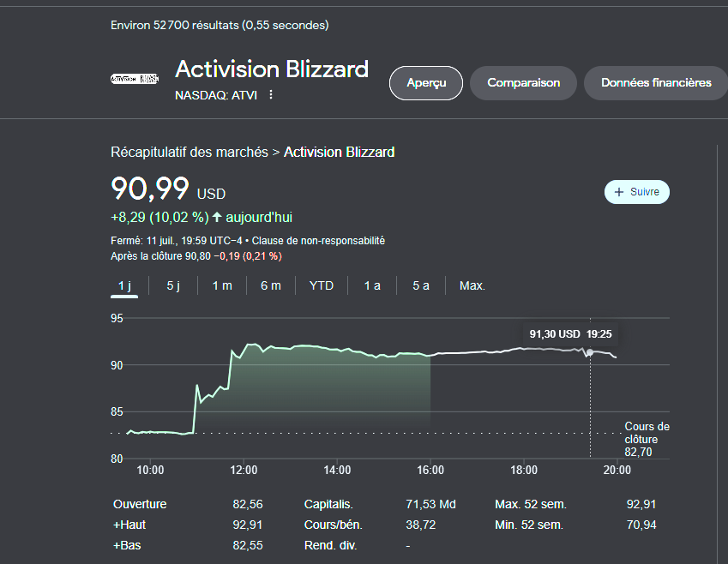Switch chart to 5 j range

click(x=173, y=286)
